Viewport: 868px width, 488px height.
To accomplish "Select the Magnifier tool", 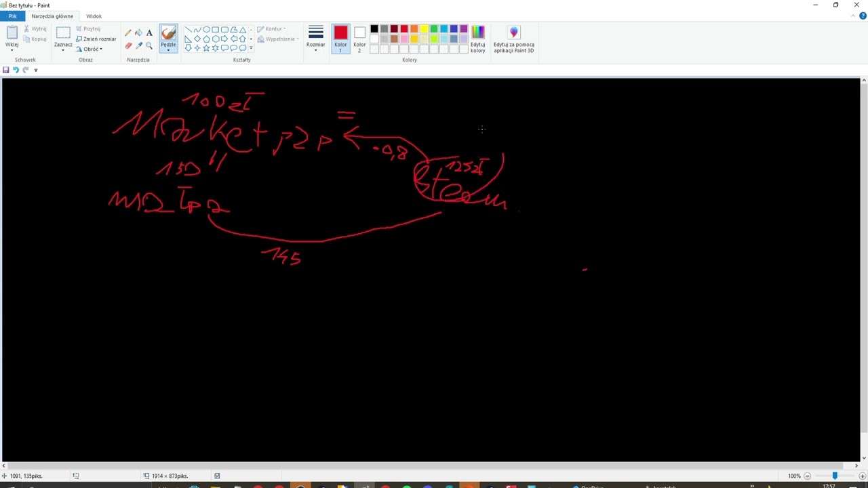I will tap(149, 45).
